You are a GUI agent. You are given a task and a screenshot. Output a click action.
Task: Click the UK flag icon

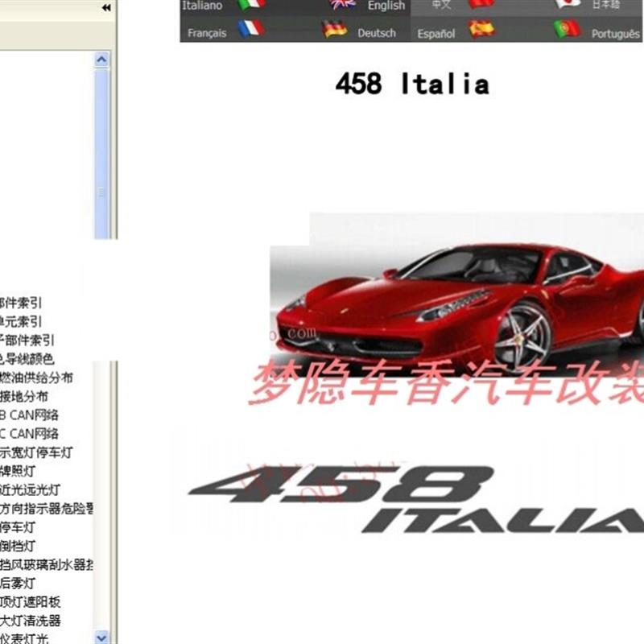pyautogui.click(x=344, y=4)
